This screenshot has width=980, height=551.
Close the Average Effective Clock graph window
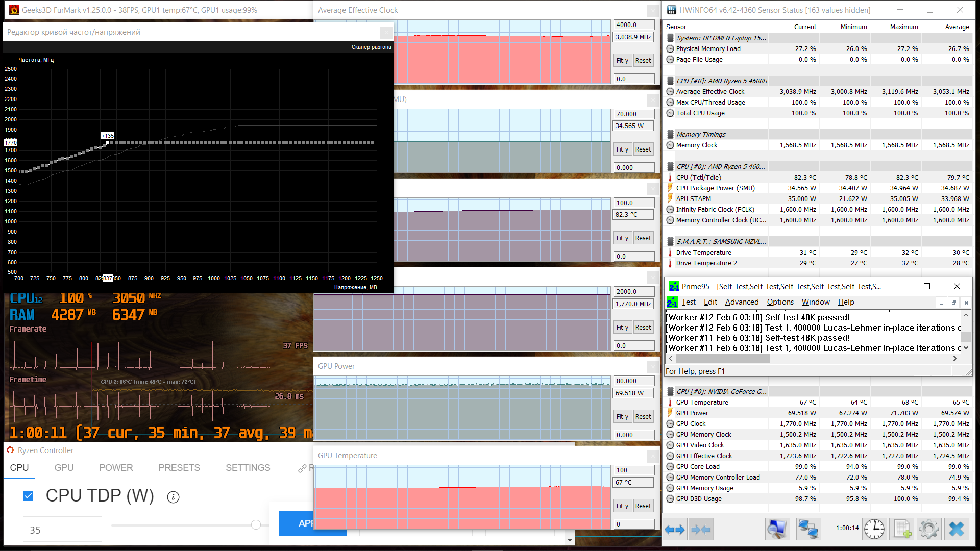click(653, 10)
